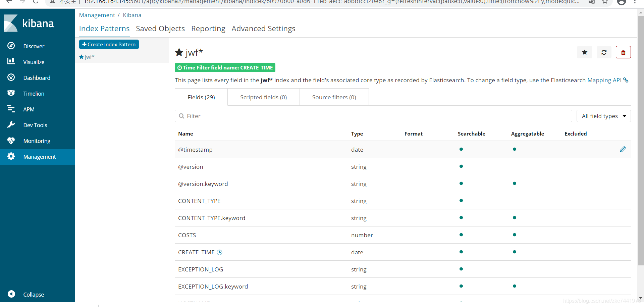Switch to Reporting tab
The width and height of the screenshot is (644, 307).
click(x=208, y=29)
